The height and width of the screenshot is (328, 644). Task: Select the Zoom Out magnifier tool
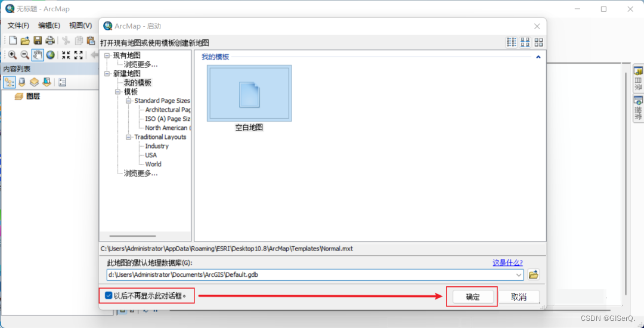25,55
